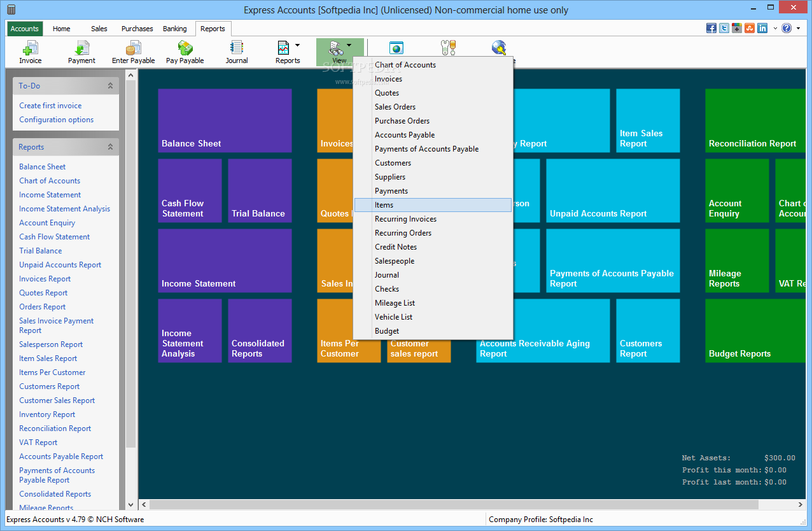Viewport: 812px width, 531px height.
Task: Select the Reports ribbon tab
Action: 213,29
